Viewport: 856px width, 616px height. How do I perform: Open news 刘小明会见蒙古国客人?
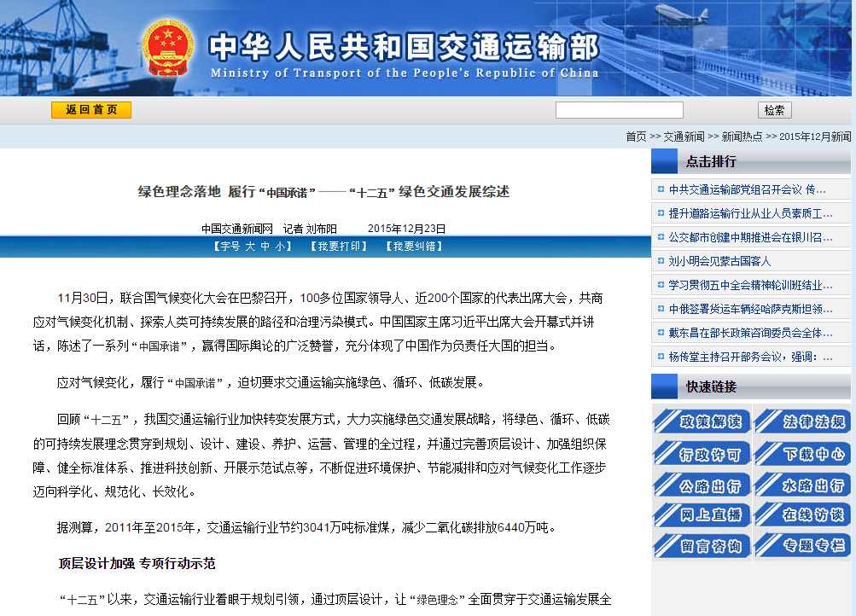(719, 261)
